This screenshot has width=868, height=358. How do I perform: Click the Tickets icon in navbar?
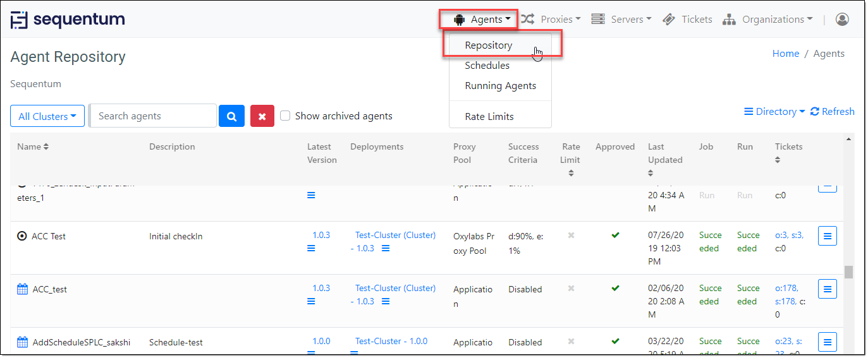(669, 20)
